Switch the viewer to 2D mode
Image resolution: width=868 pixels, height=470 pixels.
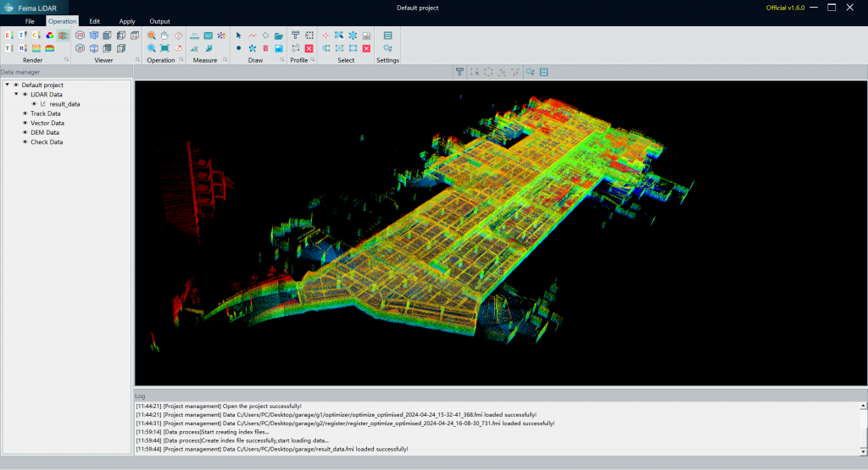80,36
